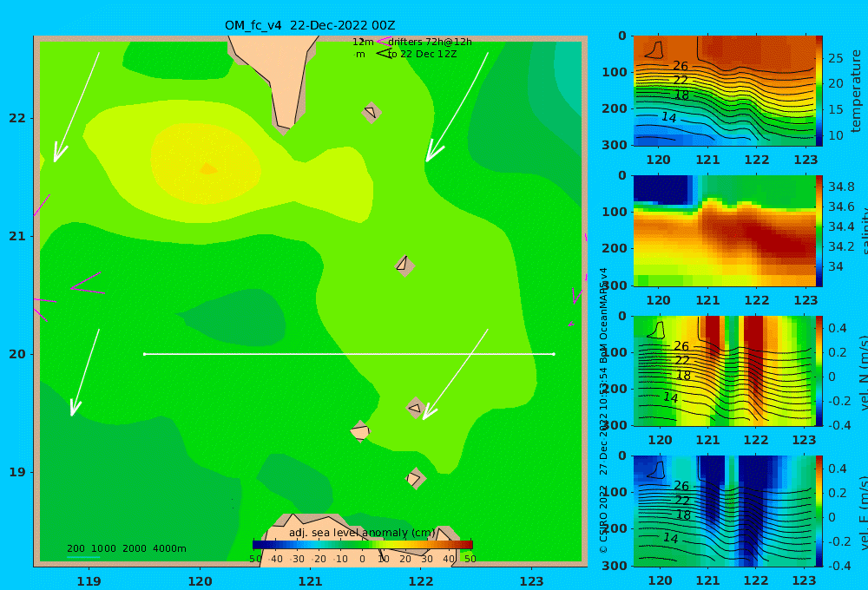Viewport: 868px width, 590px height.
Task: Click the "0" tick on sea level colorbar
Action: [x=363, y=559]
